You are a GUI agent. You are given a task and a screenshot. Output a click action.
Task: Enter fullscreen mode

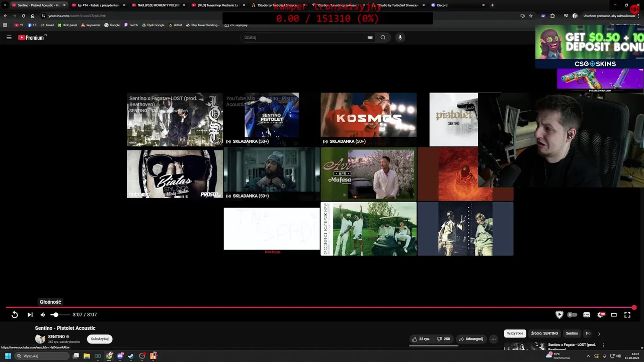(x=627, y=315)
